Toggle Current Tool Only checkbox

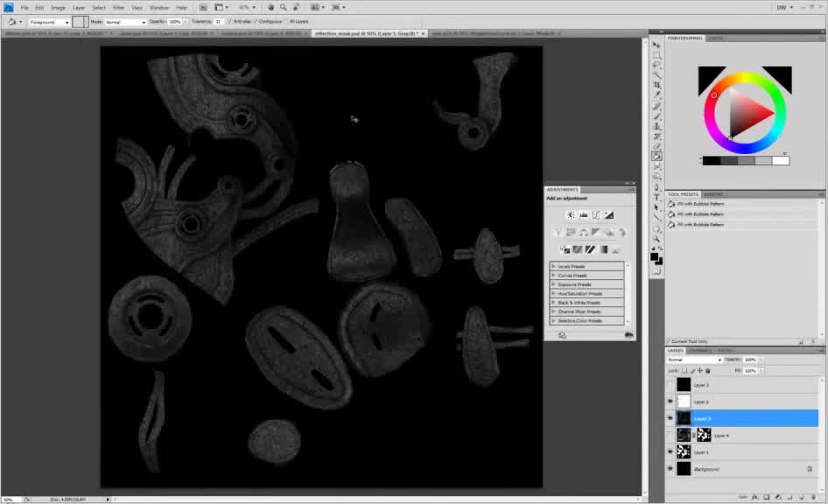tap(670, 341)
